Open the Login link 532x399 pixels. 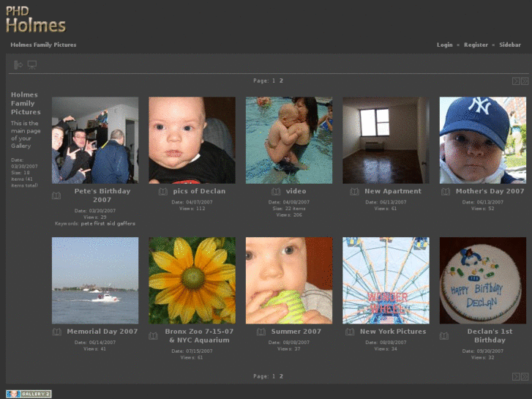[x=444, y=45]
